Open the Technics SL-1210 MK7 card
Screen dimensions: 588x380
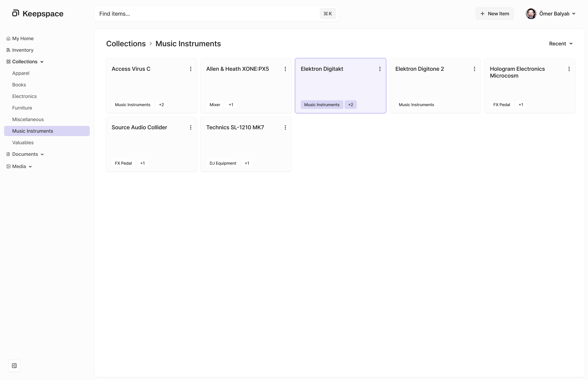pos(246,144)
